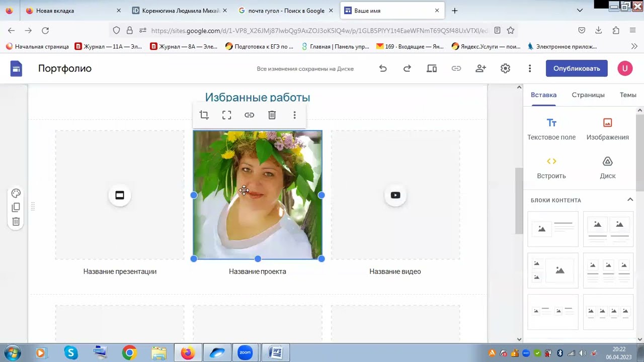Insert link on the selected image

(249, 115)
